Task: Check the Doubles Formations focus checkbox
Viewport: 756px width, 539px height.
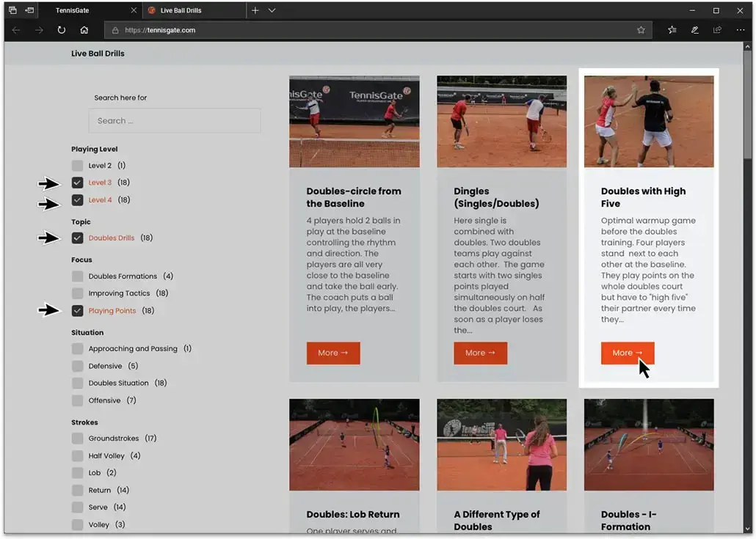Action: click(x=78, y=276)
